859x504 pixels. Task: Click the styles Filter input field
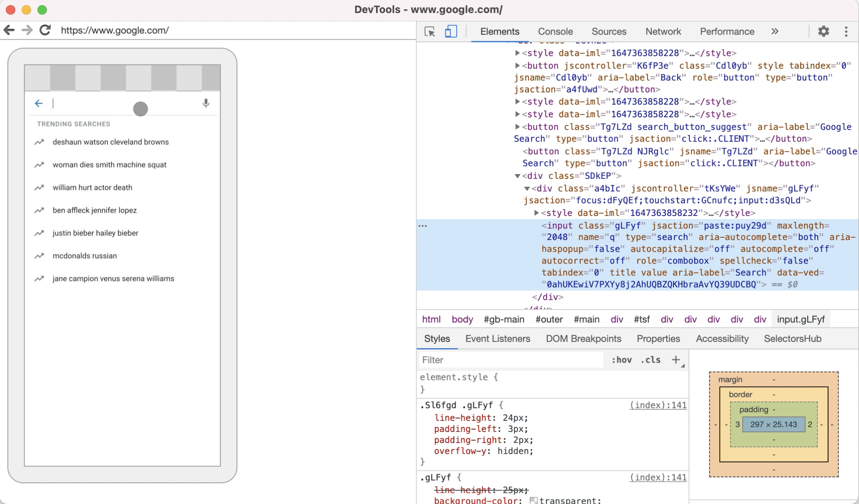click(x=511, y=360)
